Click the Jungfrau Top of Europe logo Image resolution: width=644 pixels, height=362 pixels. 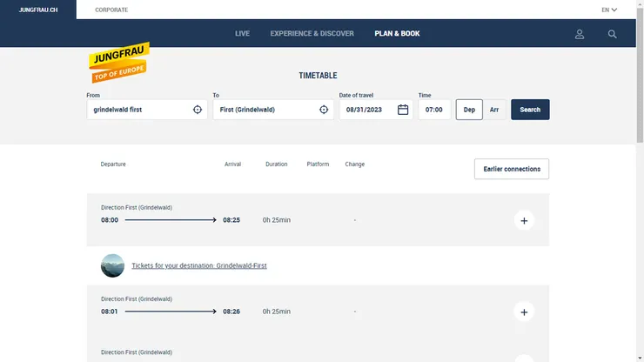(x=119, y=62)
